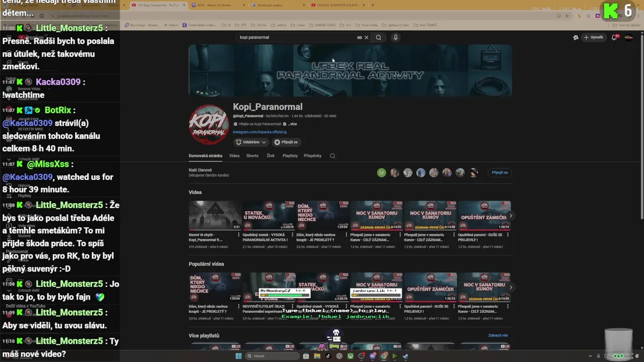Advance the Videa row with right arrow
This screenshot has height=362, width=644.
pyautogui.click(x=511, y=216)
